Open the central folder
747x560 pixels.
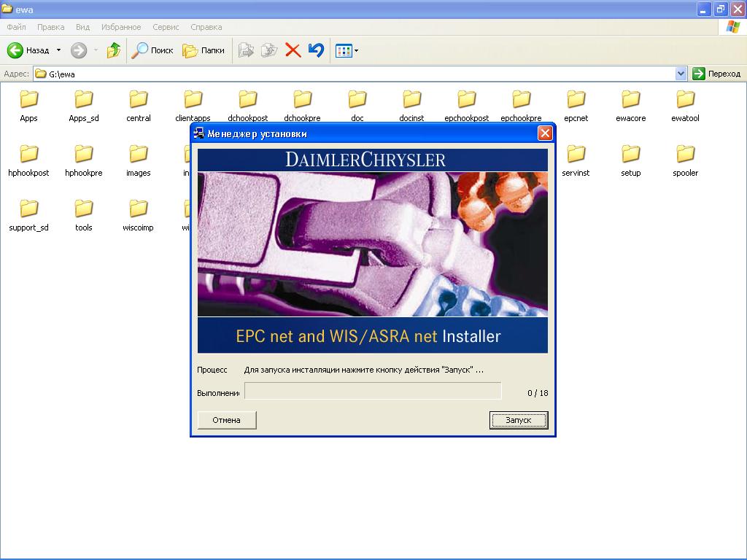139,106
